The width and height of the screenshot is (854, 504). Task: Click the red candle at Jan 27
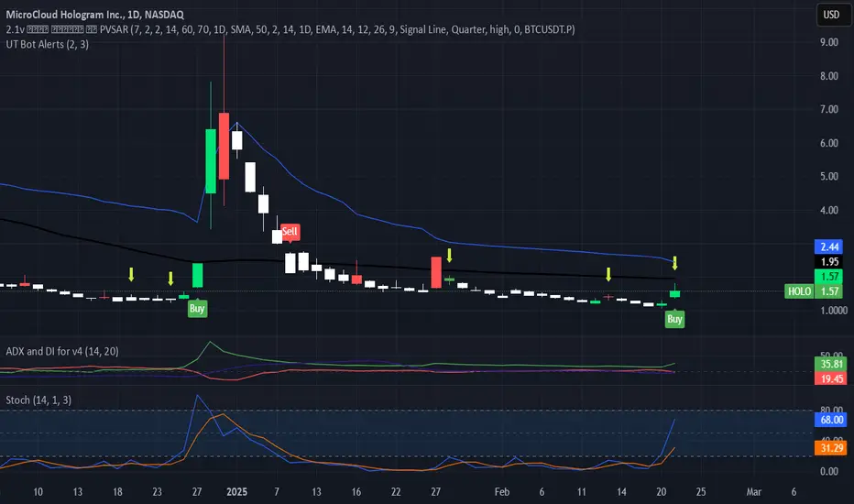436,272
